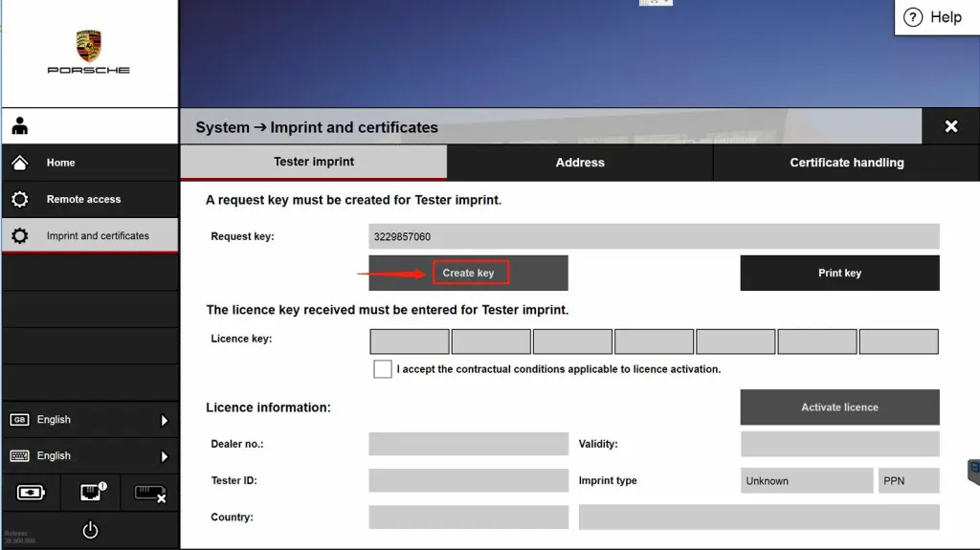Switch to the Address tab
Image resolution: width=980 pixels, height=550 pixels.
tap(580, 163)
